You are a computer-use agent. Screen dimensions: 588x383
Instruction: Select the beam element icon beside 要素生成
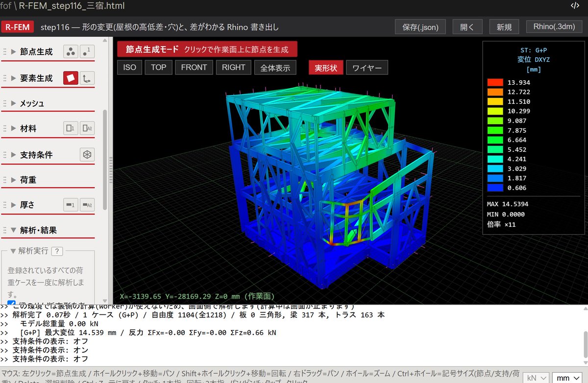87,78
